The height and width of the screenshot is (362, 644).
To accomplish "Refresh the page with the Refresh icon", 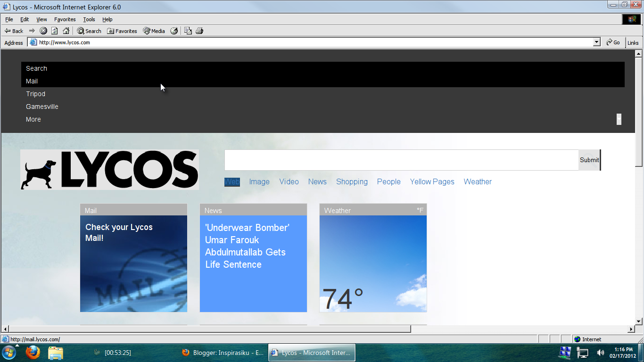I will click(55, 31).
